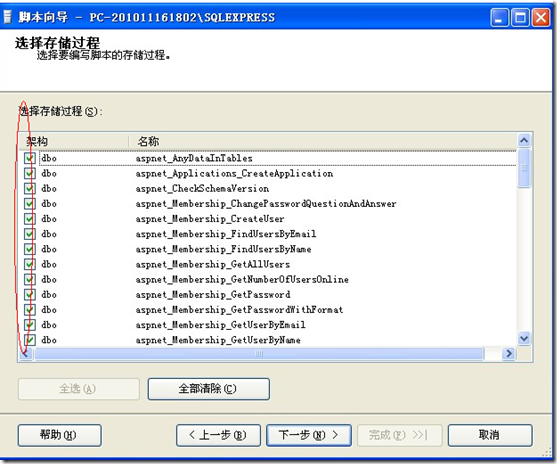The height and width of the screenshot is (464, 557).
Task: Click dbo schema cell of aspnet_AnyDataInTables row
Action: pos(49,158)
